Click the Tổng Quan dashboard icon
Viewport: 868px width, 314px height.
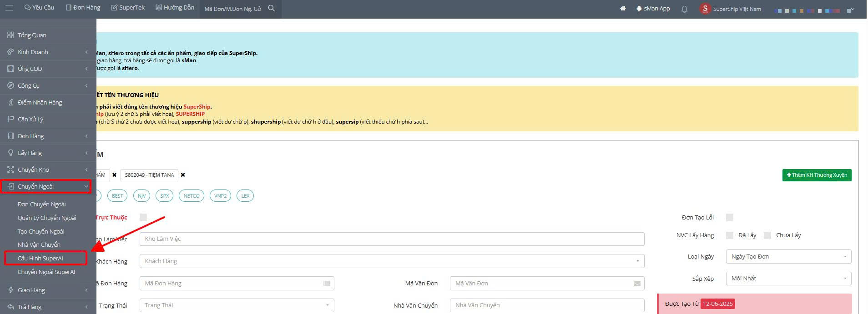pos(11,35)
